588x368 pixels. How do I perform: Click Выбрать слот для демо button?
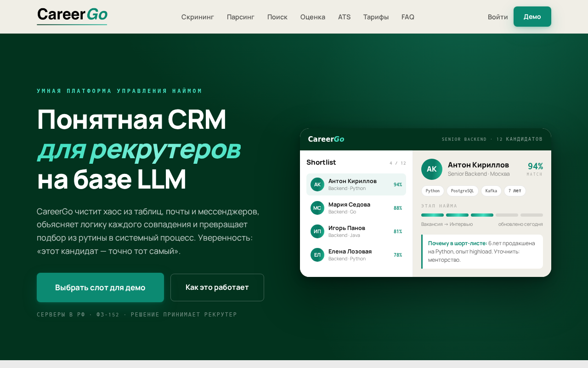click(100, 287)
